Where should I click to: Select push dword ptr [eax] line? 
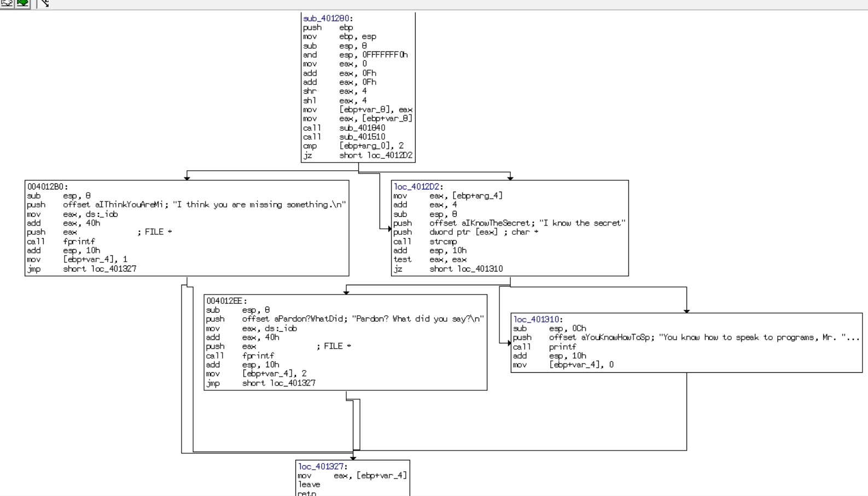tap(466, 232)
